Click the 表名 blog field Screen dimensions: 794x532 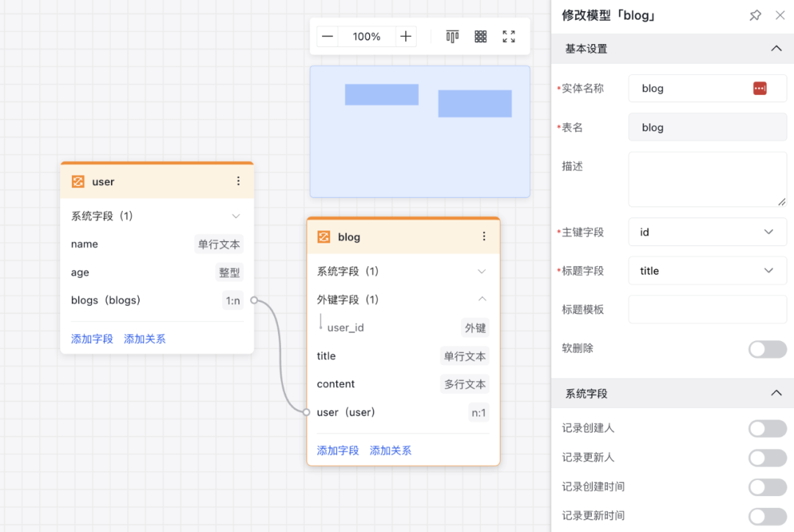point(707,127)
